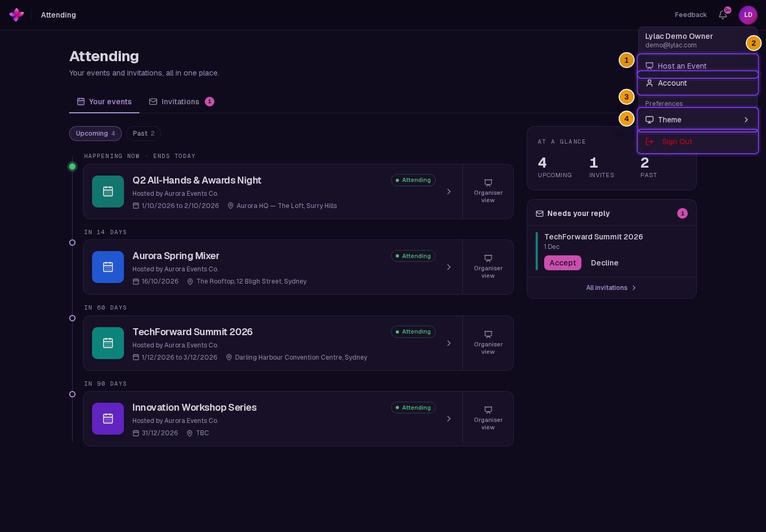Click the Host an Event presentation icon

click(x=650, y=66)
